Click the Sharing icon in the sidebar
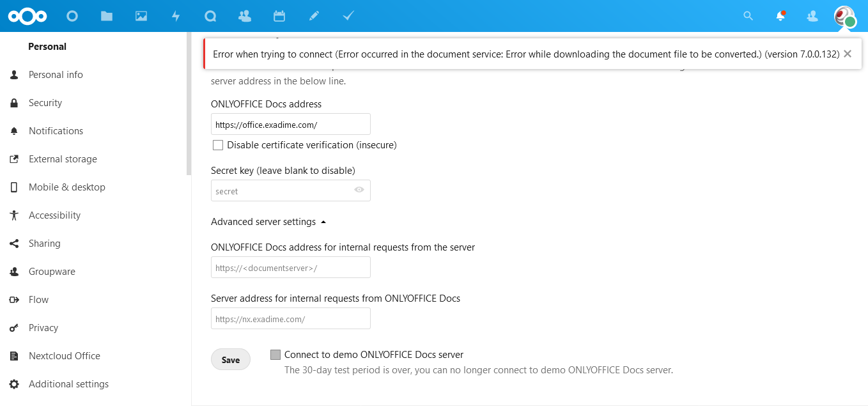 pyautogui.click(x=14, y=244)
